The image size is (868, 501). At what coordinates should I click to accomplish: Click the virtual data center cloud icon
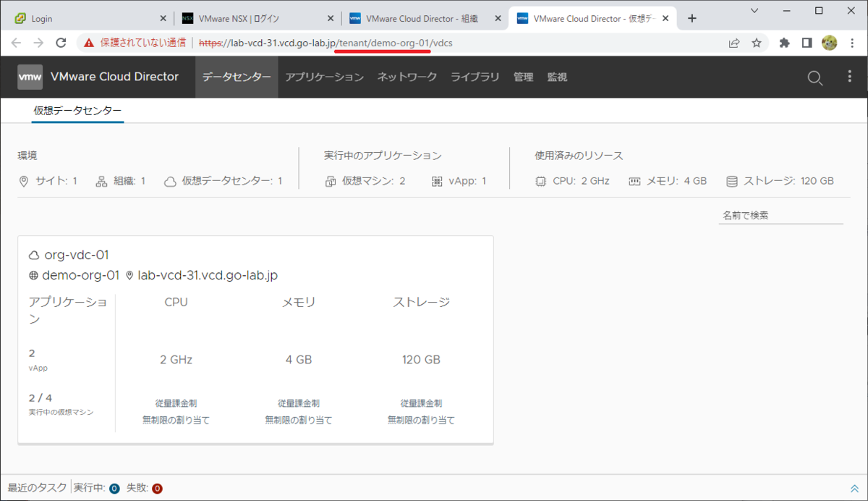point(170,181)
